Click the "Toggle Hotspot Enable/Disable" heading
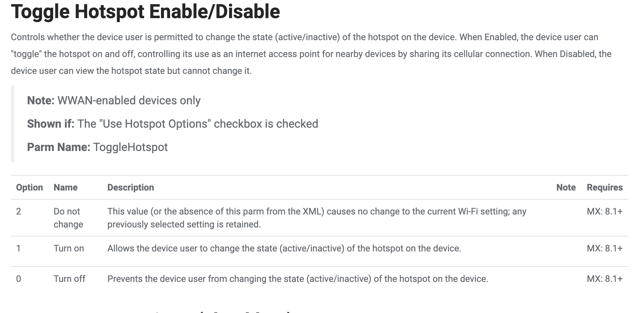The image size is (644, 313). [x=145, y=12]
